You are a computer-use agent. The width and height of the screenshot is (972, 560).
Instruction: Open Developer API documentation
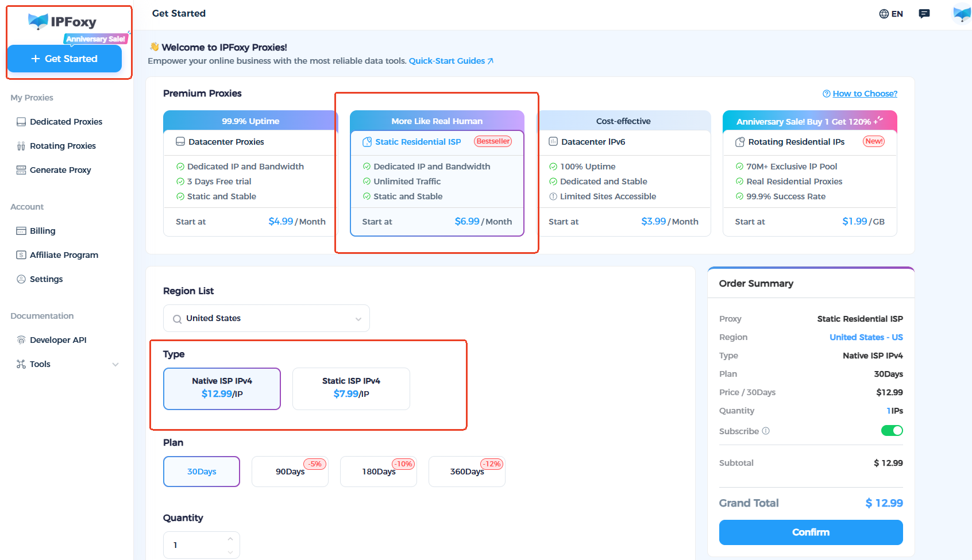(x=58, y=340)
